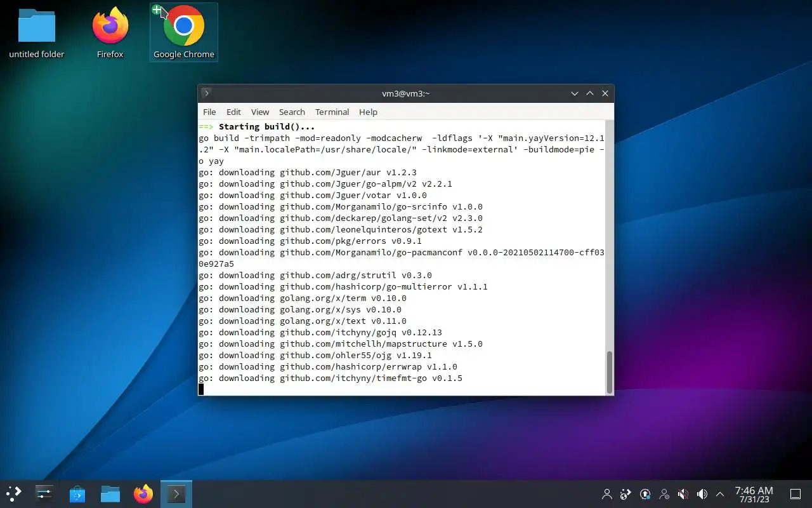Launch Firefox from the taskbar
Screen dimensions: 812x508
143,493
